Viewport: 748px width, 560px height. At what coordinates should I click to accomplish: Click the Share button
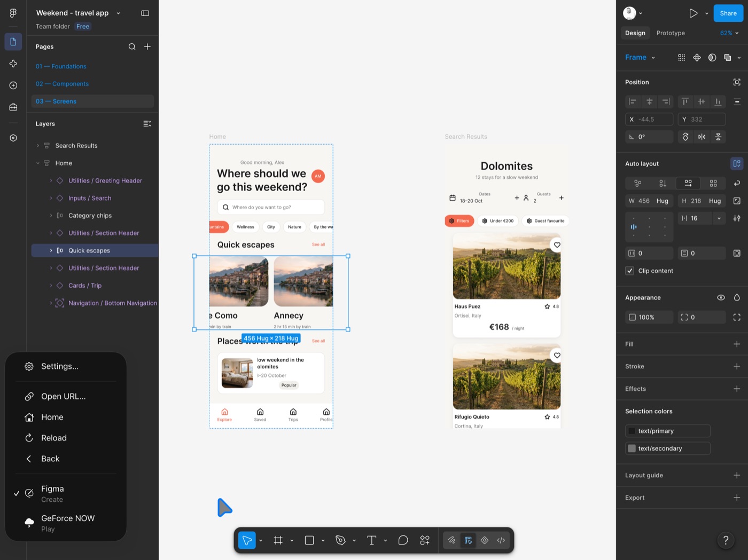pyautogui.click(x=728, y=13)
